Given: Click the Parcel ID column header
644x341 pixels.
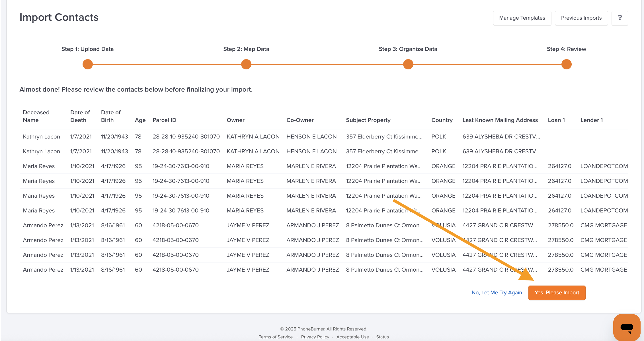Looking at the screenshot, I should 164,120.
